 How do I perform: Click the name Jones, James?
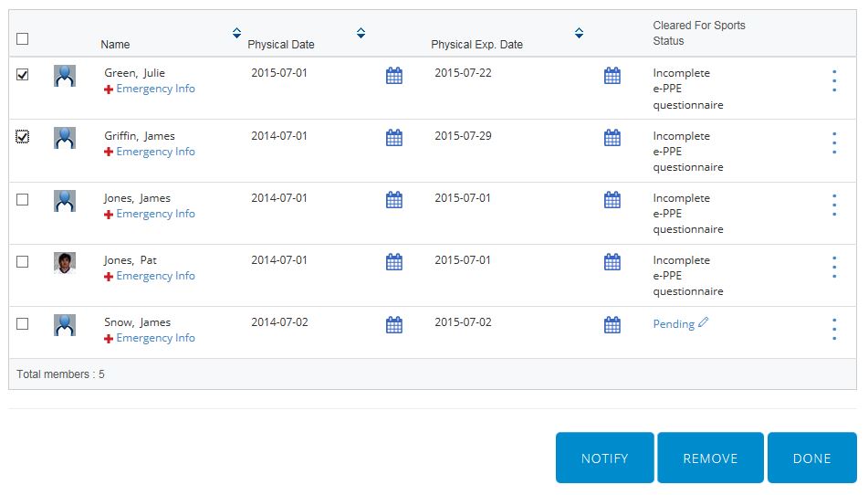click(137, 197)
